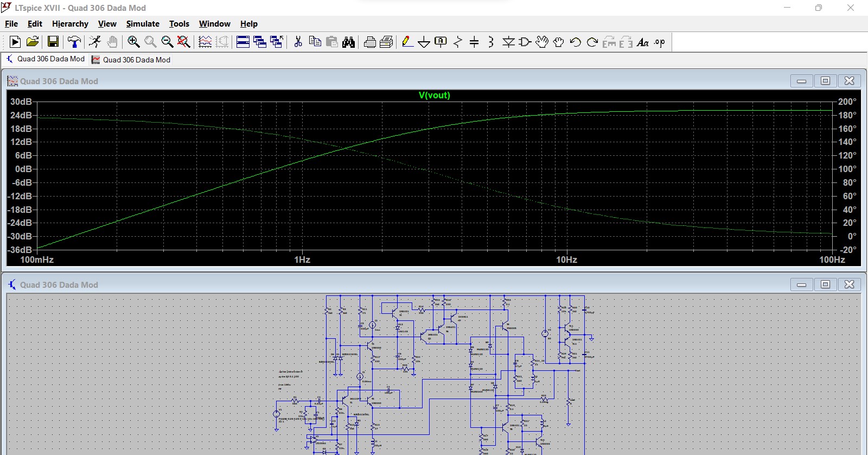Open the View menu

(x=107, y=24)
